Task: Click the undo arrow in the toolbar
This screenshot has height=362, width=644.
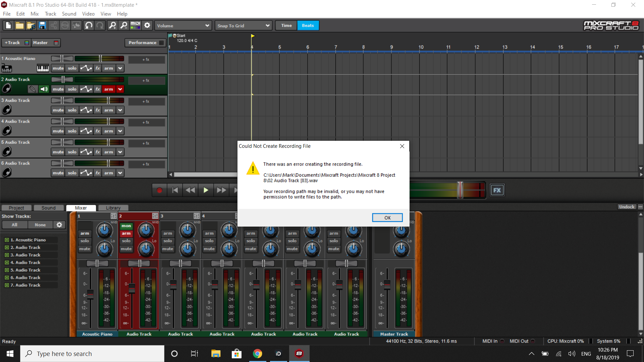Action: tap(89, 25)
